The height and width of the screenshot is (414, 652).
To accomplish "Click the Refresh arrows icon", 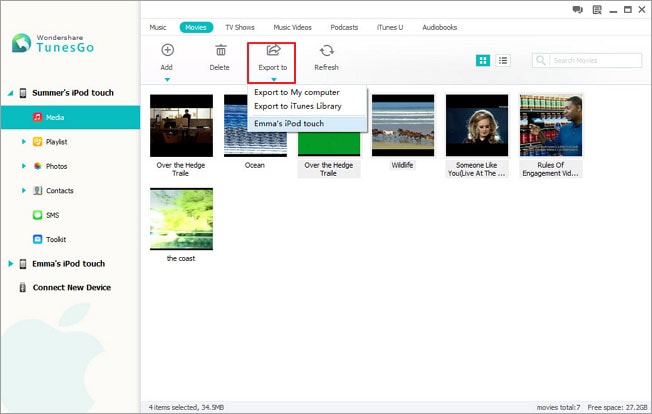I will point(327,51).
